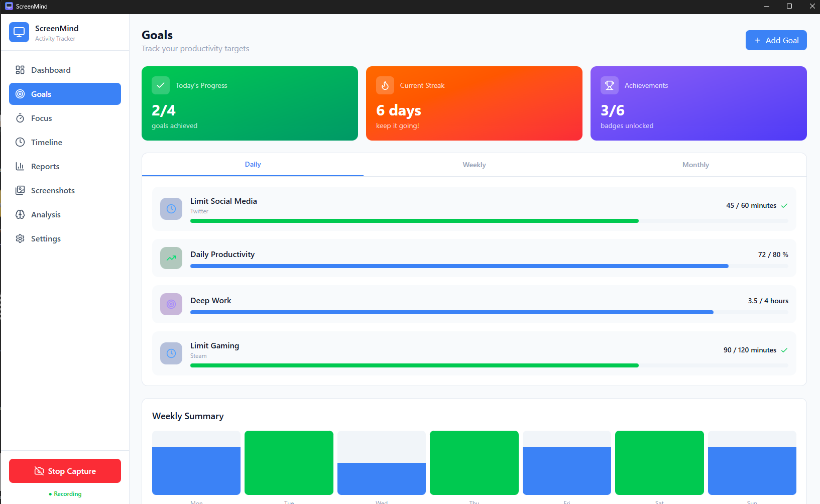Open the Screenshots panel

point(52,190)
